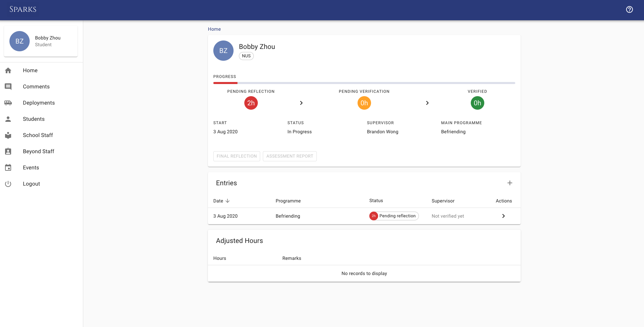Click the NUS chip
The height and width of the screenshot is (327, 644).
[246, 56]
